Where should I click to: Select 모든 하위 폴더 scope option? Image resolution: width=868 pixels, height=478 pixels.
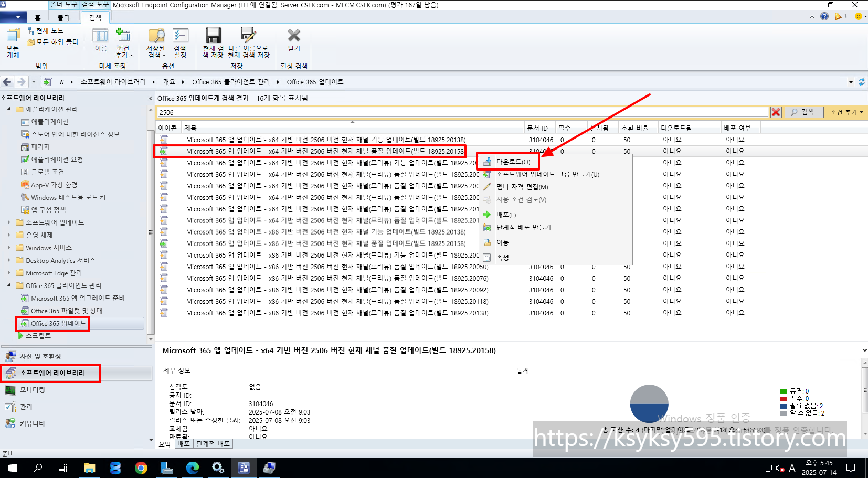tap(52, 42)
